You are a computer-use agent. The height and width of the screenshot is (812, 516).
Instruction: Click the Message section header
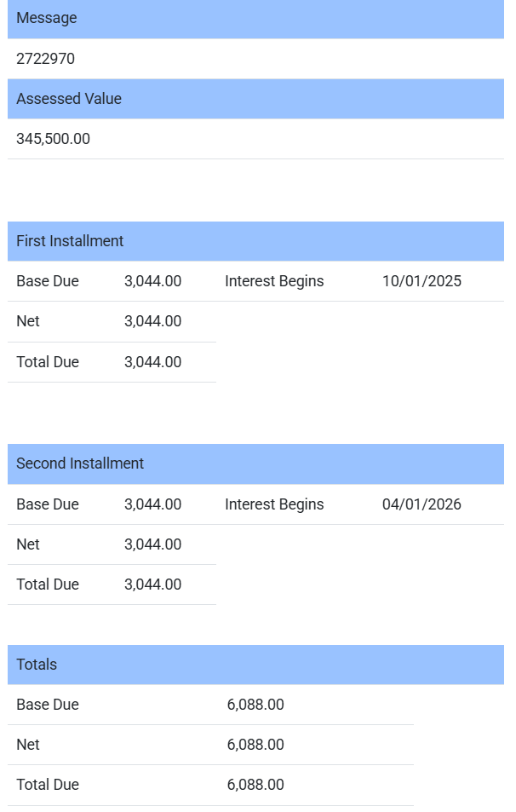(x=47, y=18)
